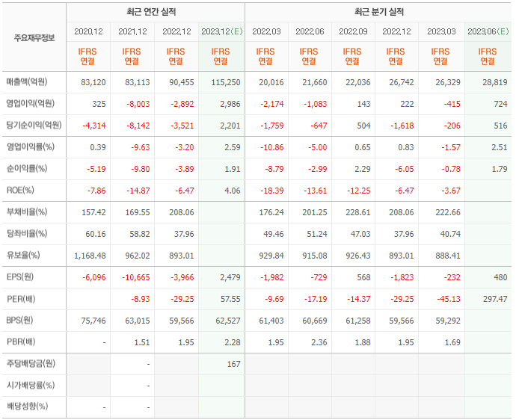This screenshot has height=420, width=516.
Task: Select estimated revenue value 115,250
Action: click(x=226, y=82)
